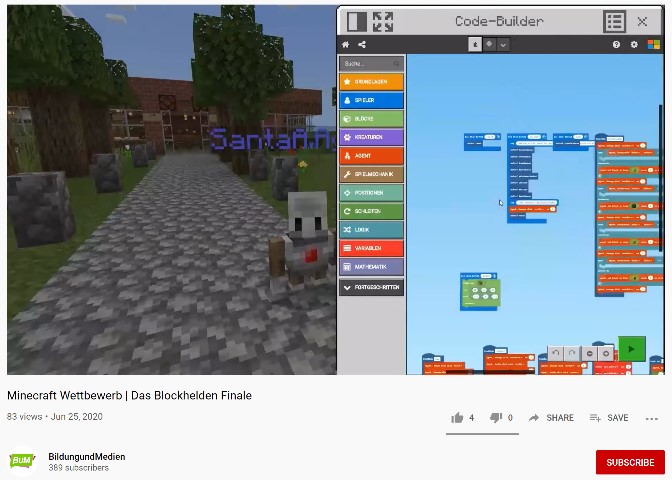Image resolution: width=672 pixels, height=480 pixels.
Task: Click the SHARE button under video
Action: click(551, 418)
